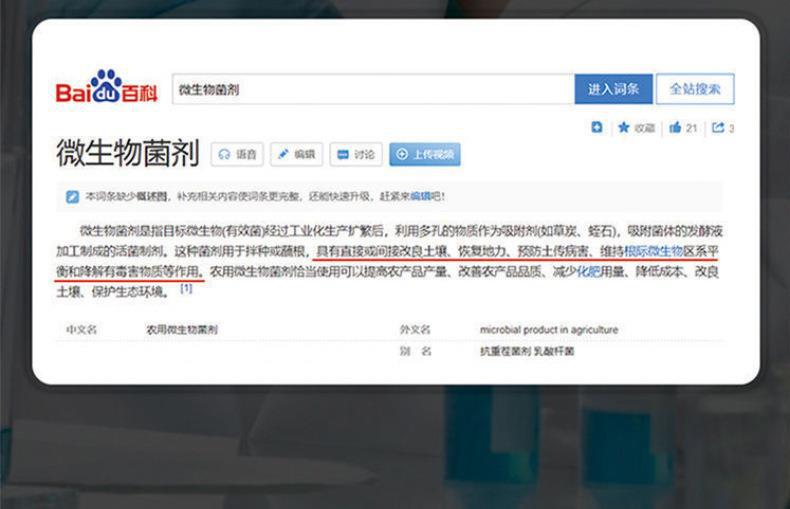Click the chat icon in the 讨论 button
Image resolution: width=790 pixels, height=509 pixels.
point(343,154)
